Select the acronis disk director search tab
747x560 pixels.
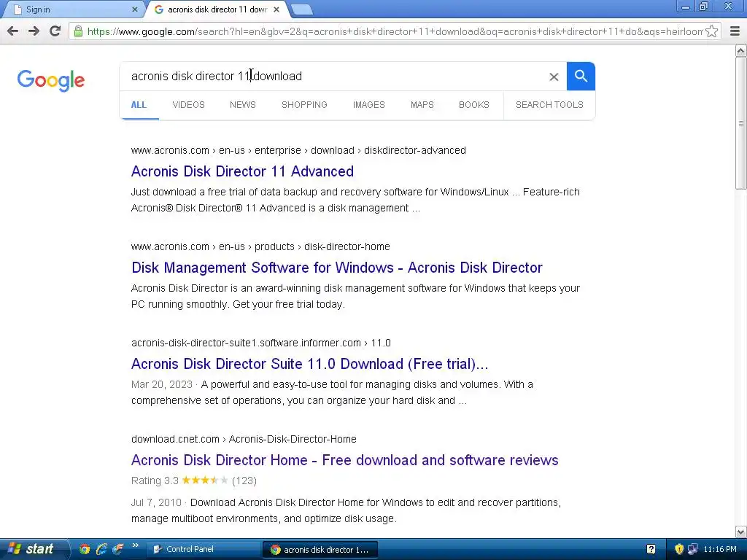[x=217, y=9]
